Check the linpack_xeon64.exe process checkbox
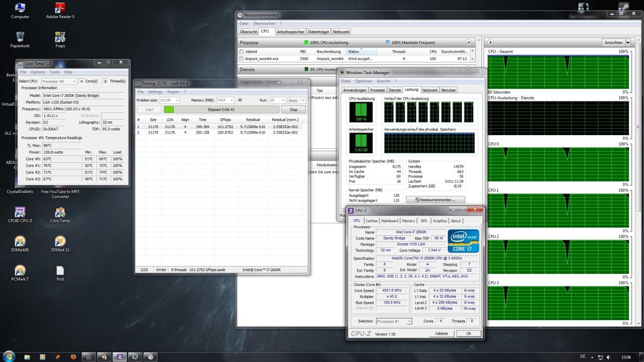This screenshot has width=644, height=362. (241, 59)
